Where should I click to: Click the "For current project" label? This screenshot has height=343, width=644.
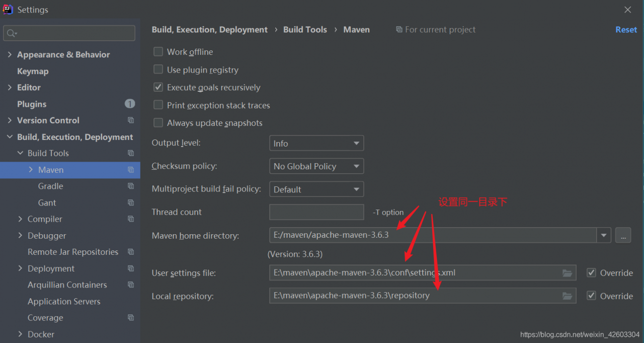440,30
